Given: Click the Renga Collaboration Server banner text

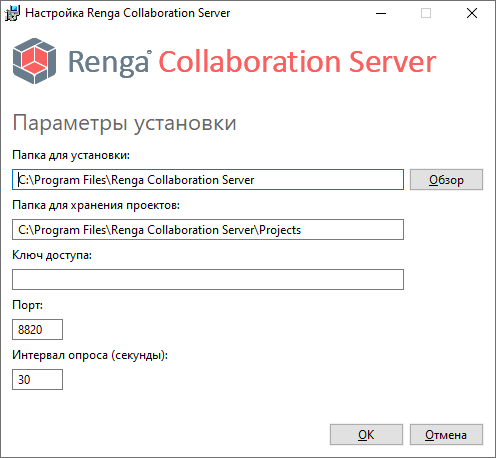Looking at the screenshot, I should coord(252,62).
